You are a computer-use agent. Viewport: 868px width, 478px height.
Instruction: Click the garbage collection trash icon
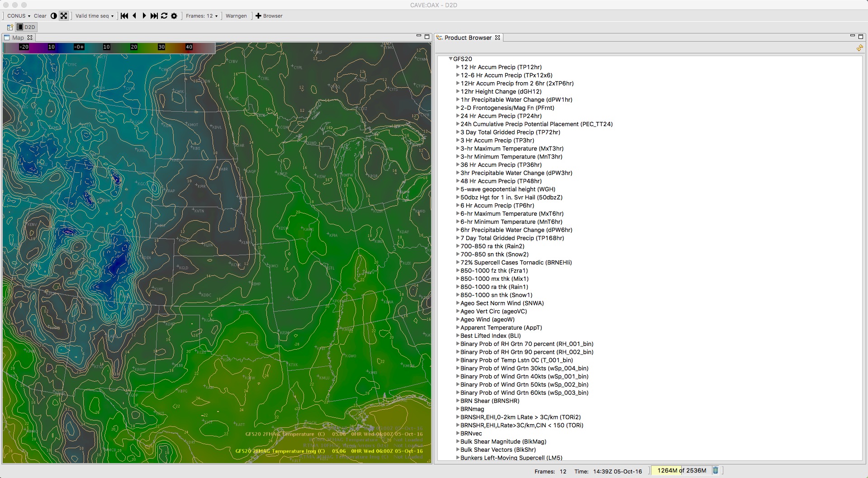point(716,470)
